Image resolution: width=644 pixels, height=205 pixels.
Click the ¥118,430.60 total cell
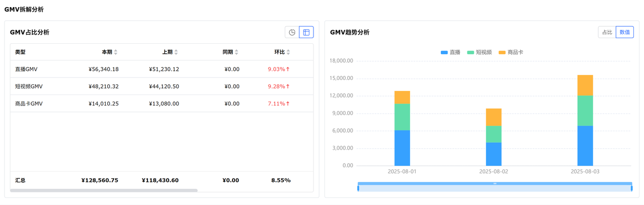(160, 180)
